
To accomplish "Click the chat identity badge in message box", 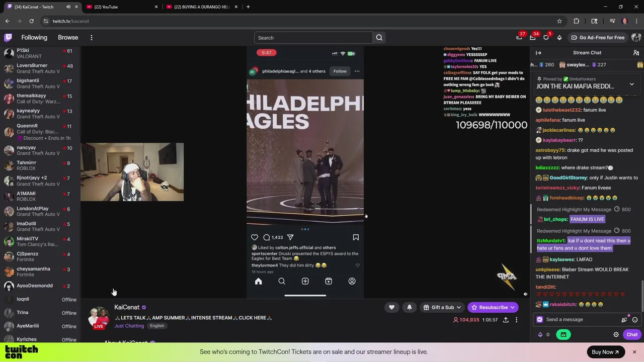I will click(x=540, y=320).
